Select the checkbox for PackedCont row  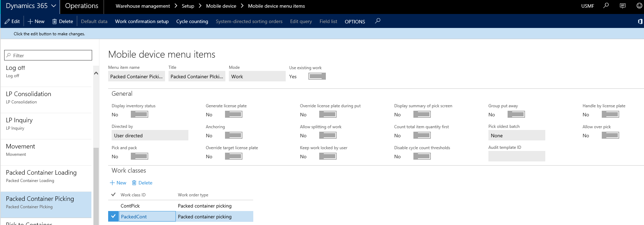coord(113,217)
